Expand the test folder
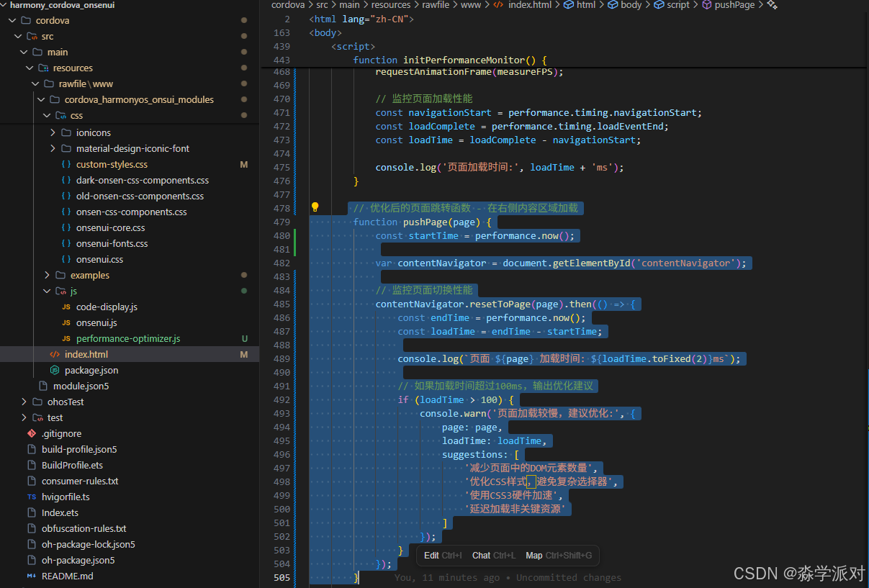The image size is (869, 588). pos(24,418)
